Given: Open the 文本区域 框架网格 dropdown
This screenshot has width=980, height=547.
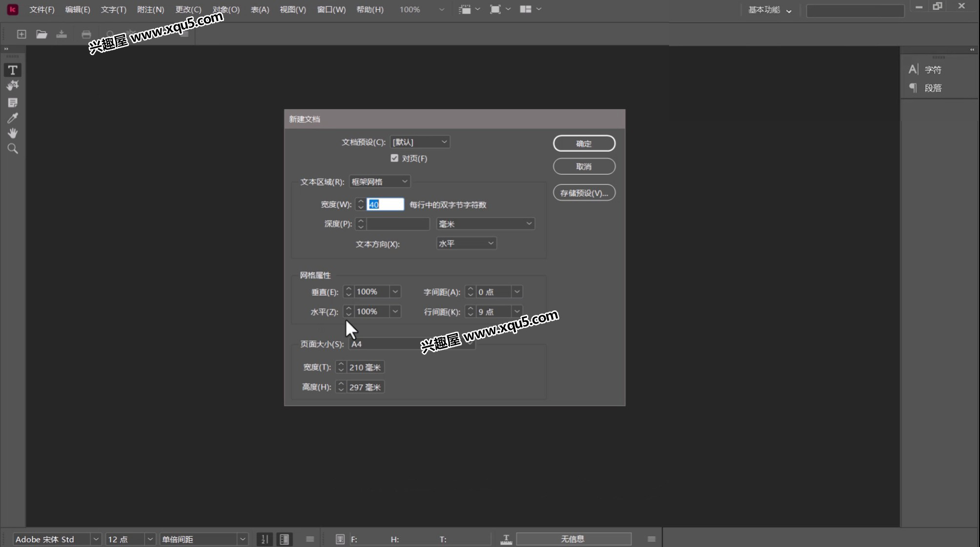Looking at the screenshot, I should pos(380,182).
